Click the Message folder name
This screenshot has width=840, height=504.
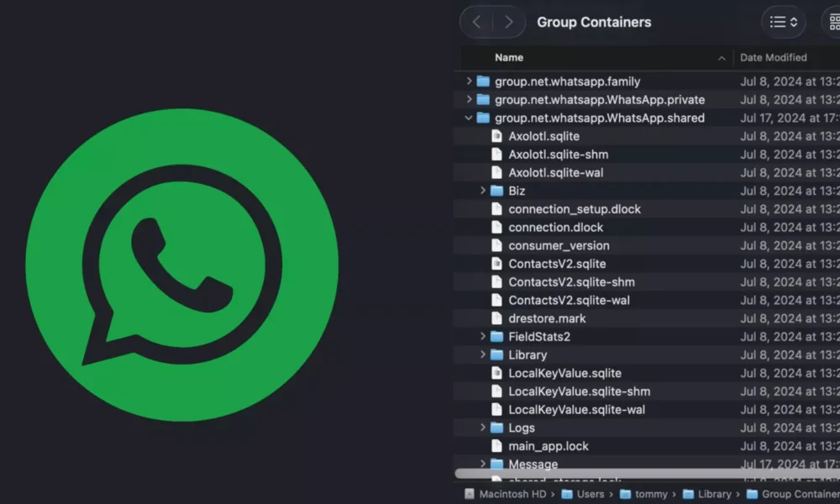(x=533, y=464)
